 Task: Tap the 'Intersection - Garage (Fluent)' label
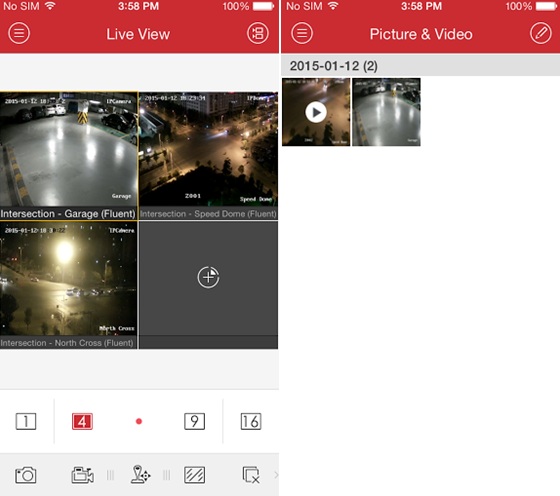coord(68,214)
